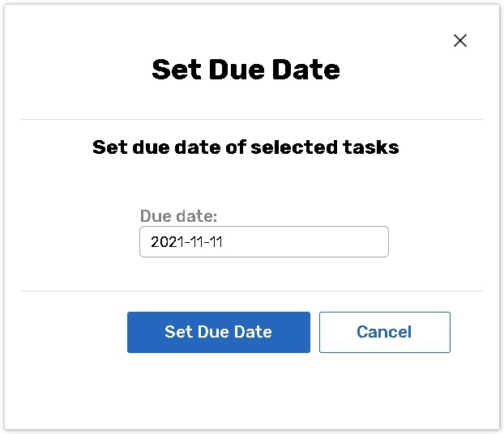Click the 'Due date:' field label
This screenshot has height=434, width=504.
(178, 216)
